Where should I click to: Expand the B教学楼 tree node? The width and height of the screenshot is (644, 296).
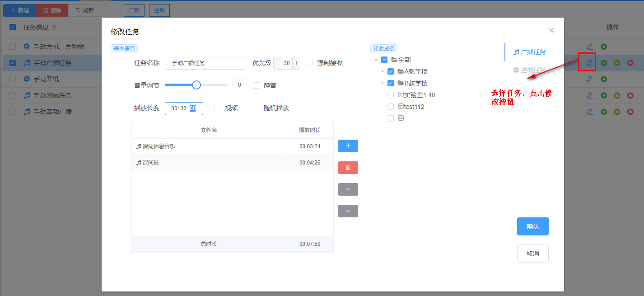click(x=383, y=83)
